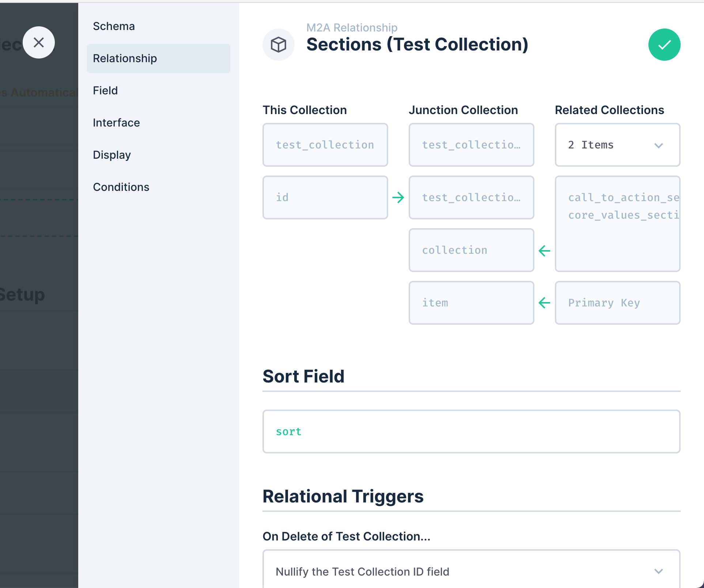Select the Relationship tab
The width and height of the screenshot is (704, 588).
[125, 58]
